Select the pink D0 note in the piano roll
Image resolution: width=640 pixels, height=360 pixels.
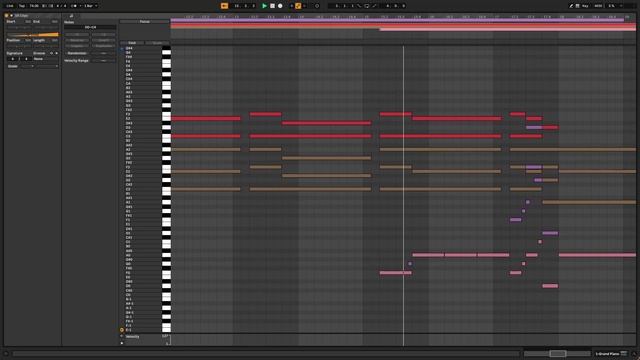pyautogui.click(x=550, y=286)
